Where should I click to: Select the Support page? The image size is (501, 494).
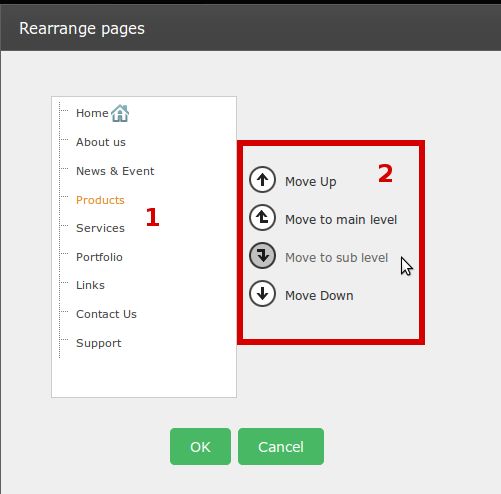pyautogui.click(x=99, y=343)
